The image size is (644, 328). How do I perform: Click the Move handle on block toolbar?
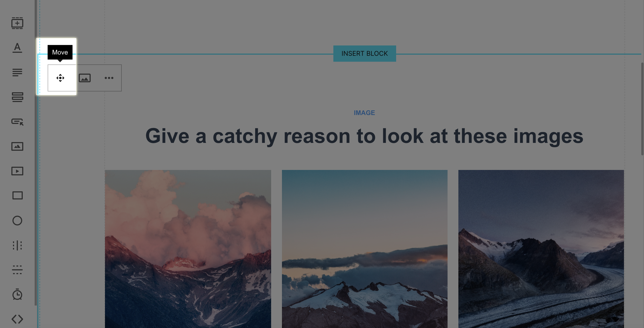coord(60,78)
